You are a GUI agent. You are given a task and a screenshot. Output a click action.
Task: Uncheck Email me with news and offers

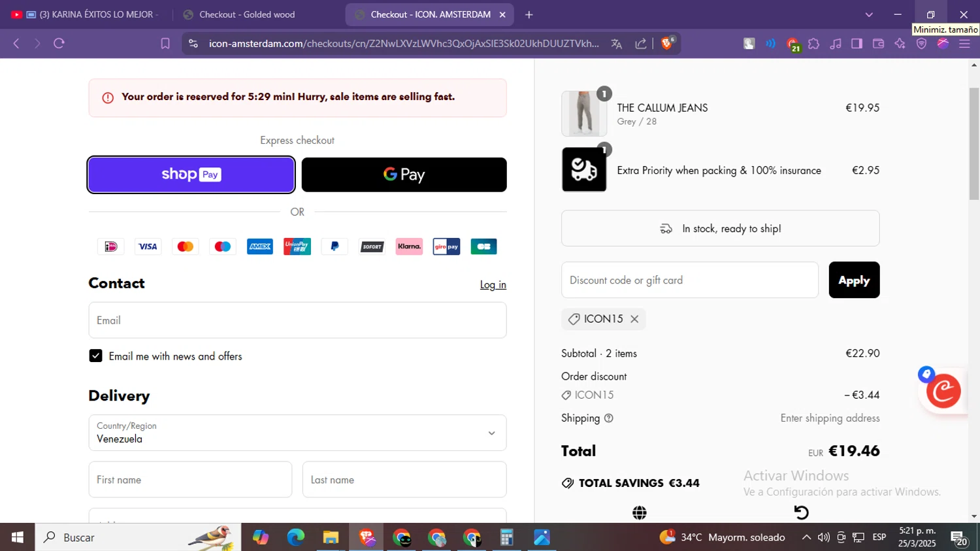96,356
